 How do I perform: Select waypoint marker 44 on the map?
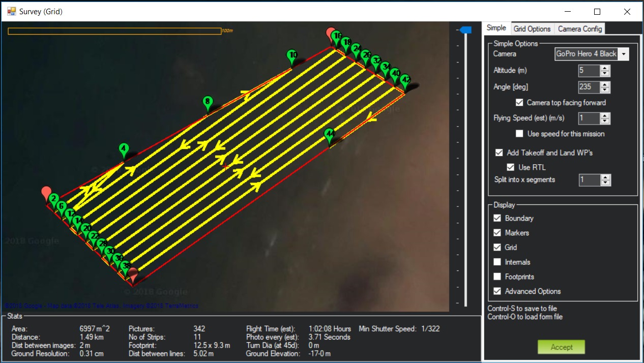pos(330,135)
